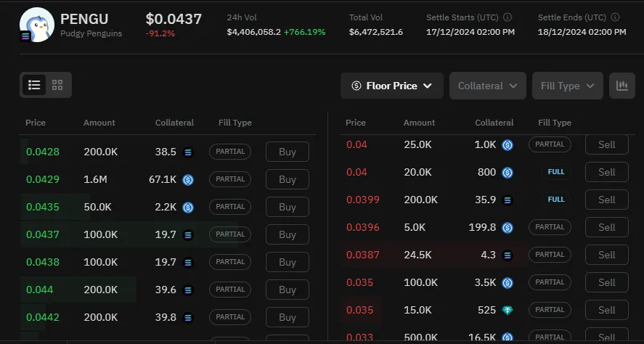Click the 18/12/2024 02:00 PM settle end
Screen dimensions: 644x344
[x=582, y=32]
